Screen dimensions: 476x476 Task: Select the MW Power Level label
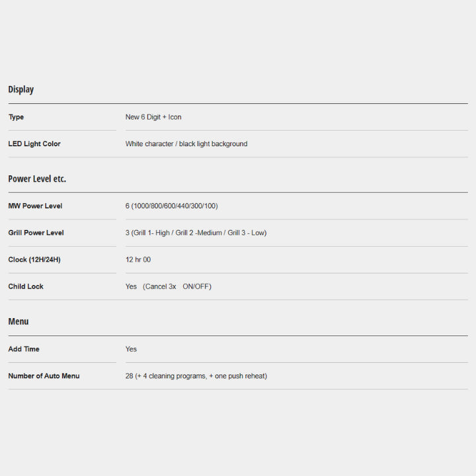pos(35,206)
